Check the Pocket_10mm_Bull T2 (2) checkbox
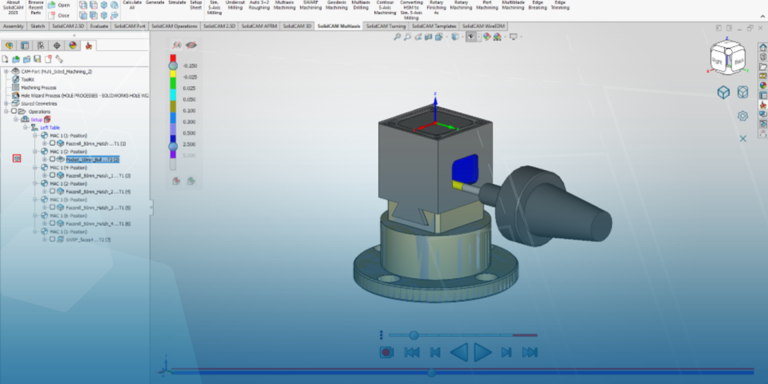The height and width of the screenshot is (384, 768). click(52, 159)
